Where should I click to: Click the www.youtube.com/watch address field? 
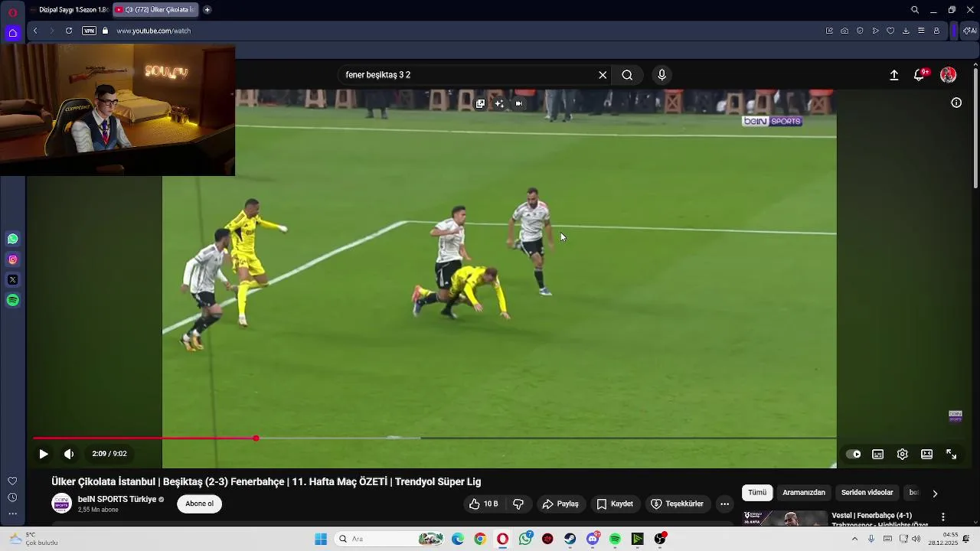[154, 31]
